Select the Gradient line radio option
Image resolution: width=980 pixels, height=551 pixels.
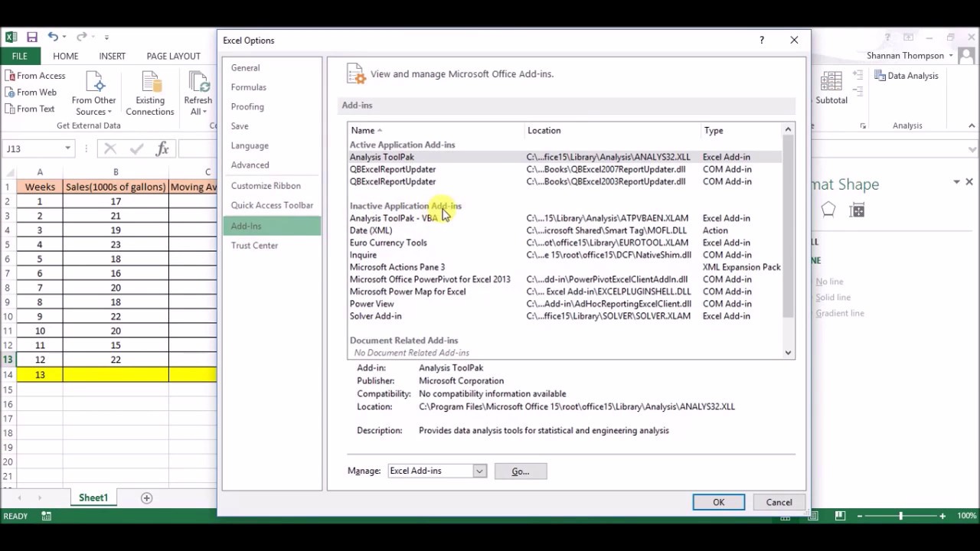(839, 313)
